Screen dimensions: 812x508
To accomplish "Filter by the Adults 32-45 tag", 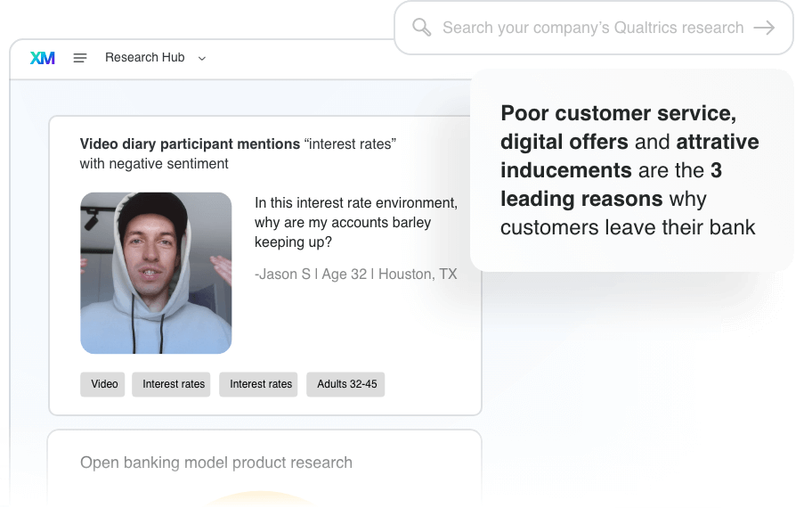I will click(346, 384).
